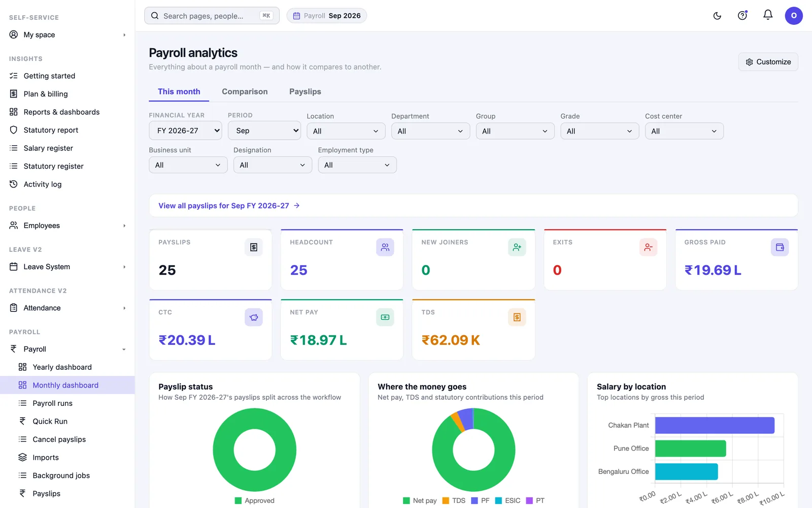Click the Exits remove-user icon
Image resolution: width=812 pixels, height=508 pixels.
[648, 247]
